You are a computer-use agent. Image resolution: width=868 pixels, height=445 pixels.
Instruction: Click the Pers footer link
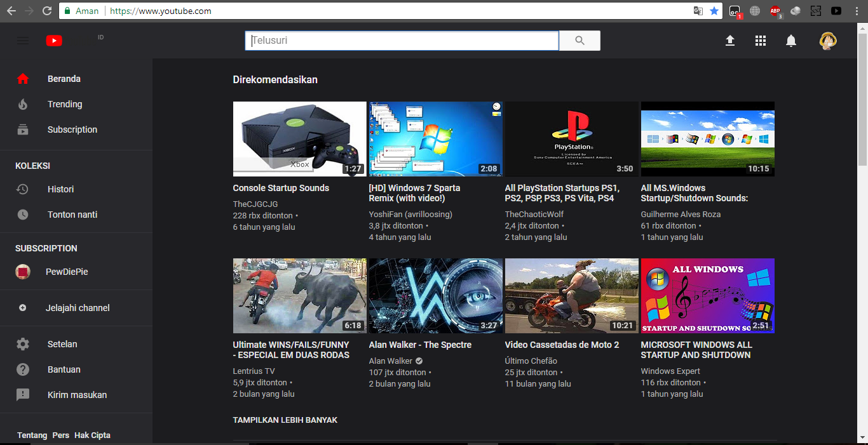[x=61, y=435]
